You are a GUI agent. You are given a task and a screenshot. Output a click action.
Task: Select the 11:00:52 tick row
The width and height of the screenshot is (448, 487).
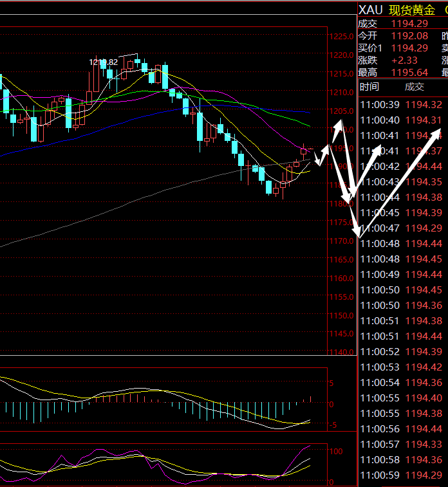pos(401,352)
